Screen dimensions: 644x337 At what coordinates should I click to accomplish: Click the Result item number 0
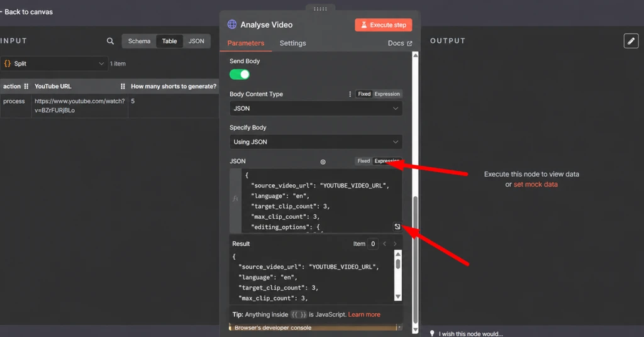373,244
